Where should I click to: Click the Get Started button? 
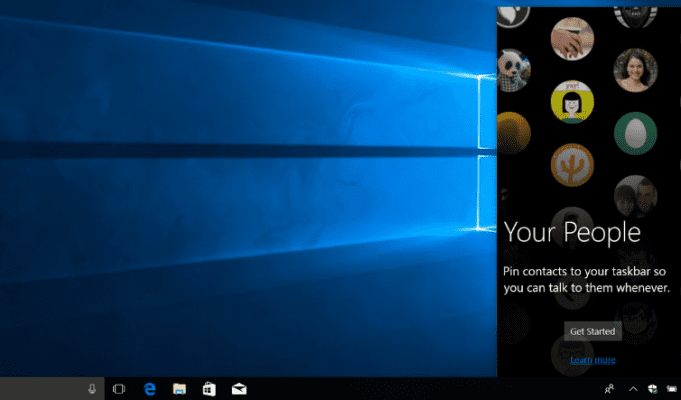[x=592, y=331]
